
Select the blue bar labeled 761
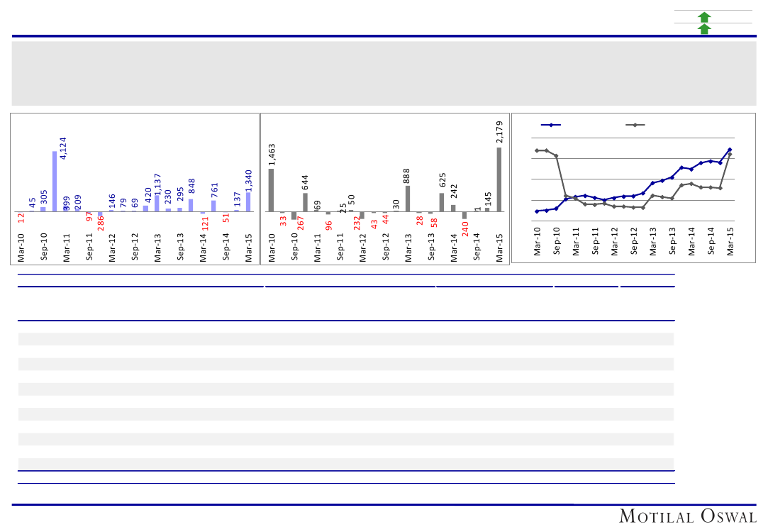[213, 206]
